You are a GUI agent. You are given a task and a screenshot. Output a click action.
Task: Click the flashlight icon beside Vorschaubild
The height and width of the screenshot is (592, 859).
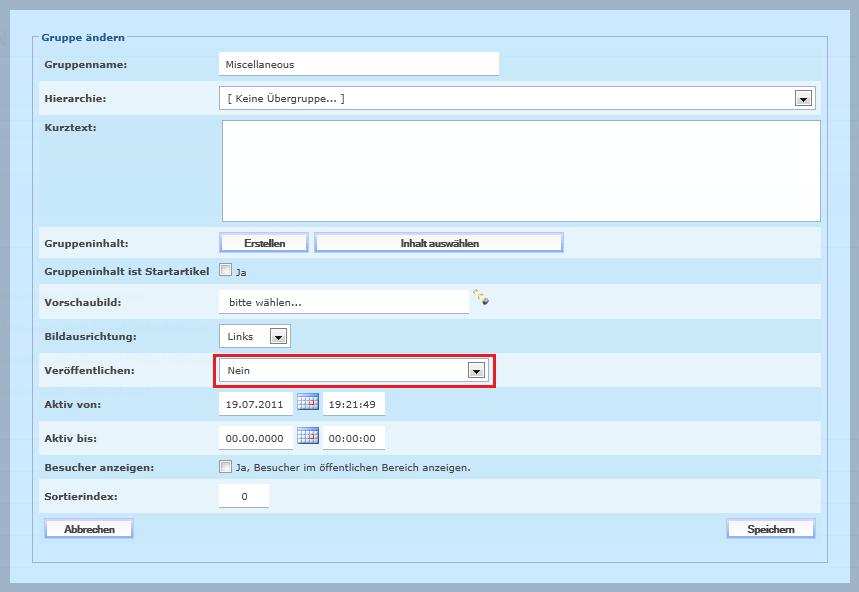tap(481, 298)
